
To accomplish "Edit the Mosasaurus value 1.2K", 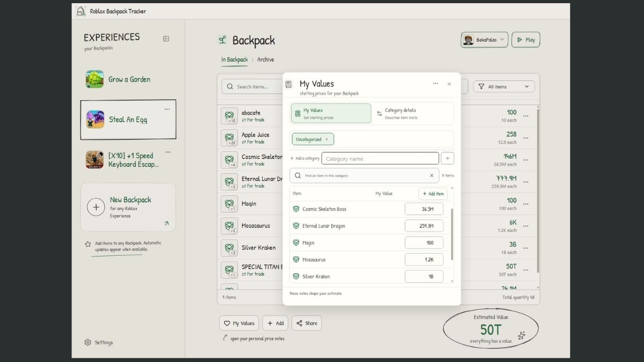I will tap(424, 260).
